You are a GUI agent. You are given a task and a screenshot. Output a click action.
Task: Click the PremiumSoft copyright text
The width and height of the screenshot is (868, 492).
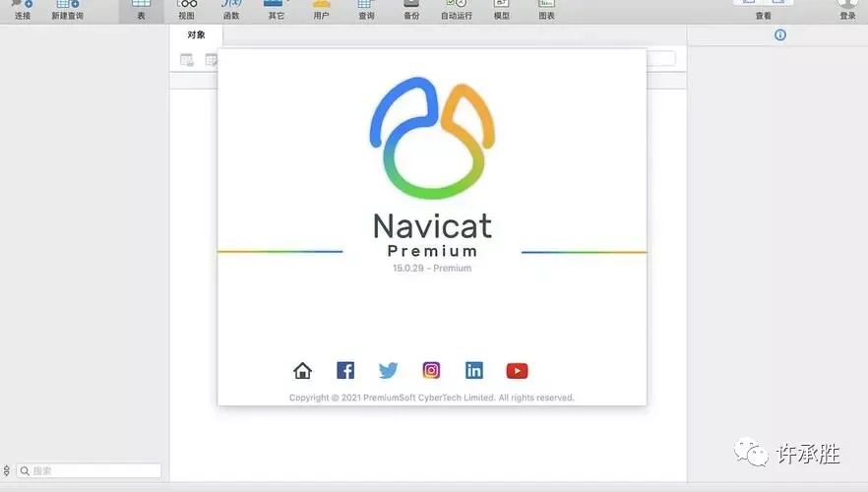(x=432, y=398)
